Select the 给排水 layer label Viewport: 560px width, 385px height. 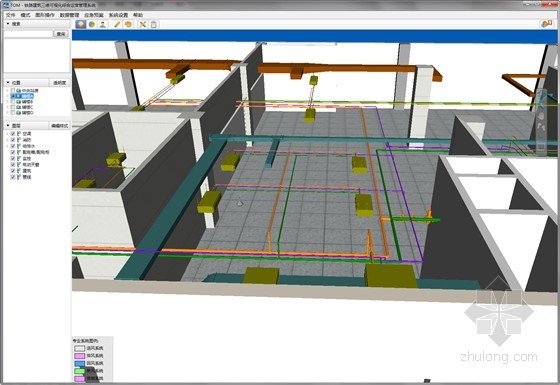[29, 146]
